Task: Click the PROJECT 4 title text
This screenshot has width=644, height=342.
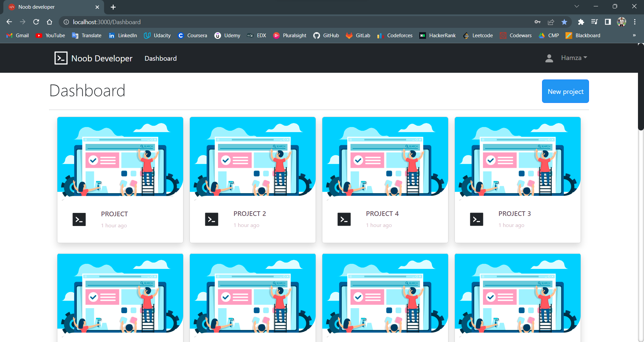Action: [x=382, y=214]
